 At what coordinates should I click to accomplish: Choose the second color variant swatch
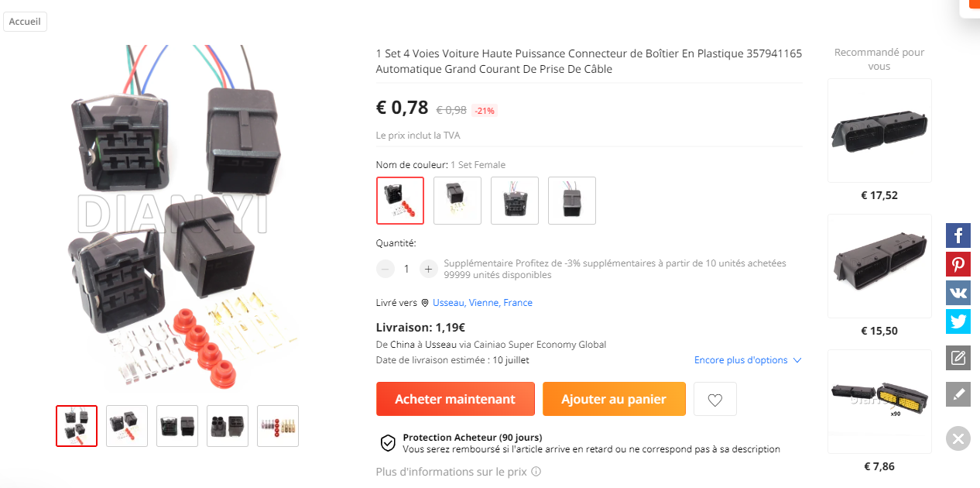pyautogui.click(x=457, y=201)
